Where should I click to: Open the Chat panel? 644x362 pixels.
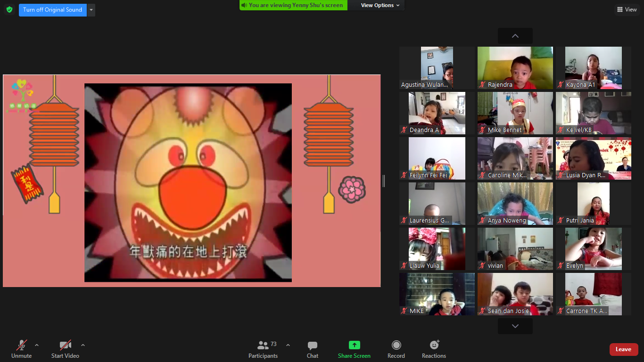[x=313, y=349]
